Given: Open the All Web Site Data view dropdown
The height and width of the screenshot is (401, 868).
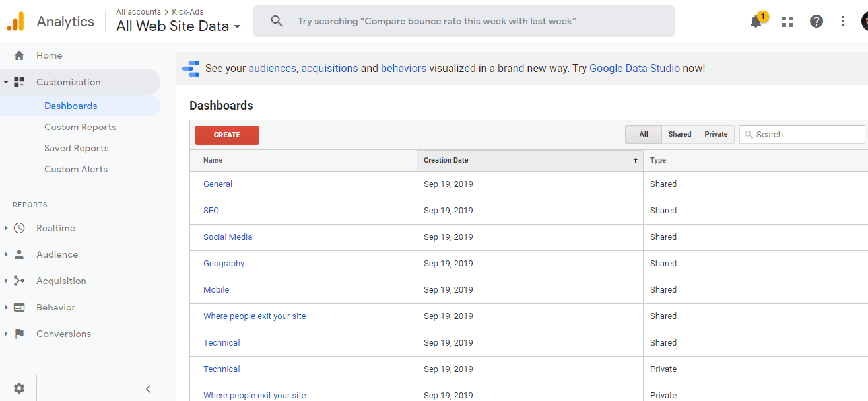Looking at the screenshot, I should pyautogui.click(x=178, y=26).
